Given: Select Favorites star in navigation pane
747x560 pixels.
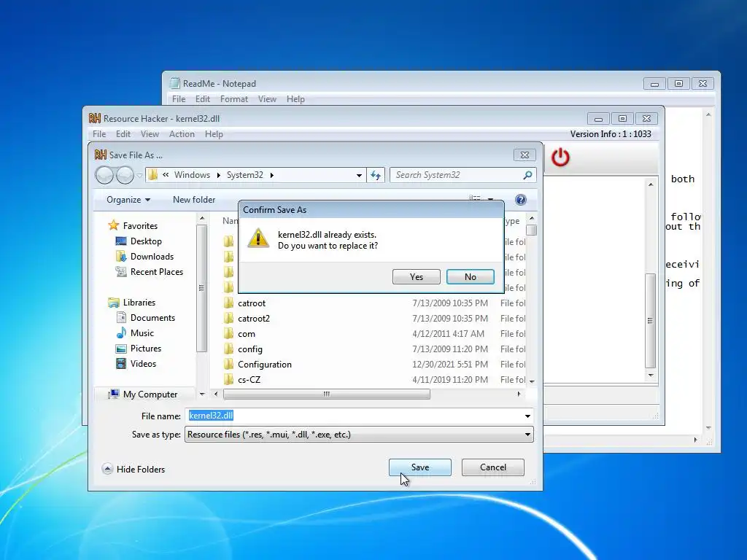Looking at the screenshot, I should 113,225.
